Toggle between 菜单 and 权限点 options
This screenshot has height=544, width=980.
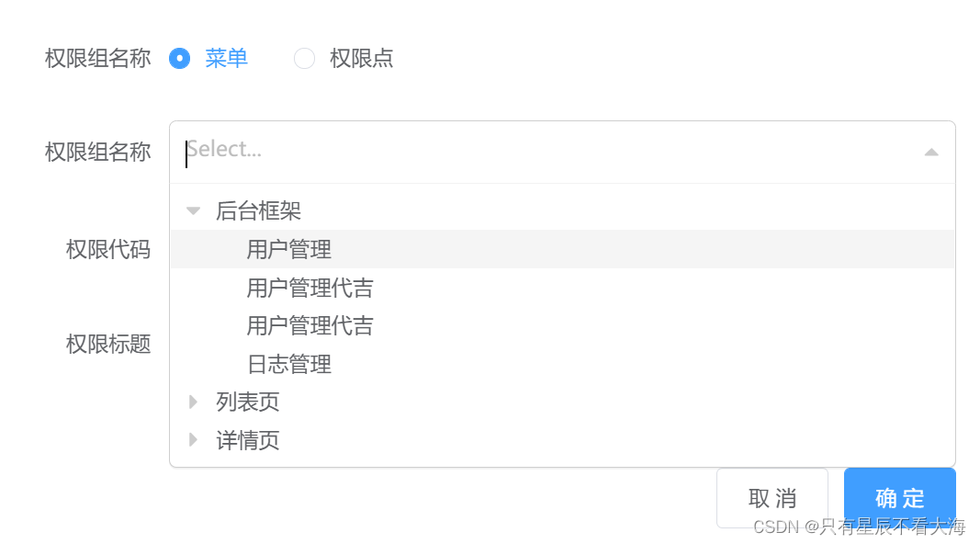pos(304,58)
